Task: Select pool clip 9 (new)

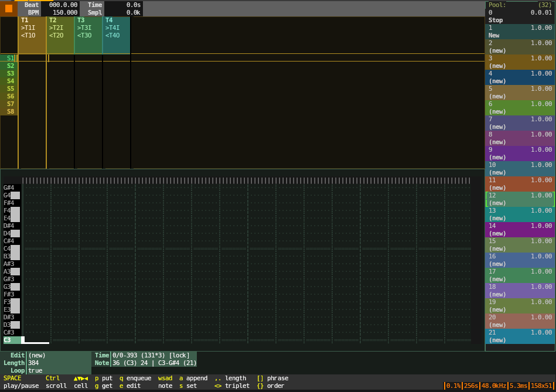Action: (x=520, y=154)
